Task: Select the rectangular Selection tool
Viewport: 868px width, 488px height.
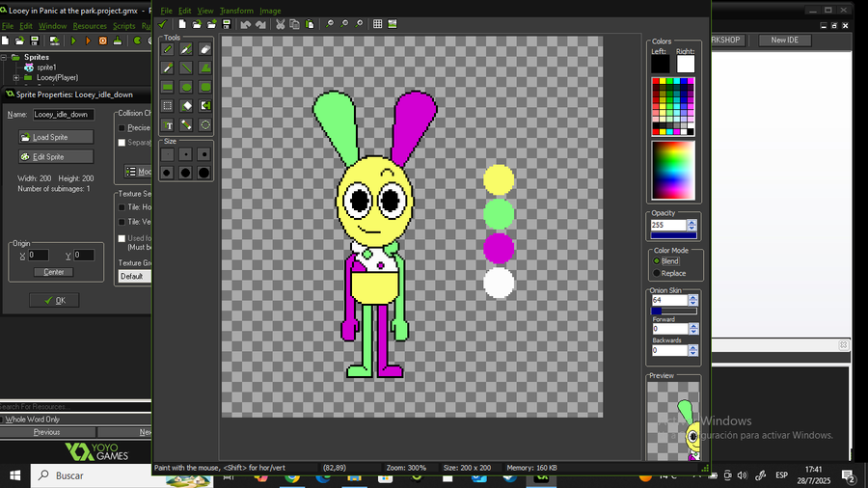Action: [167, 106]
